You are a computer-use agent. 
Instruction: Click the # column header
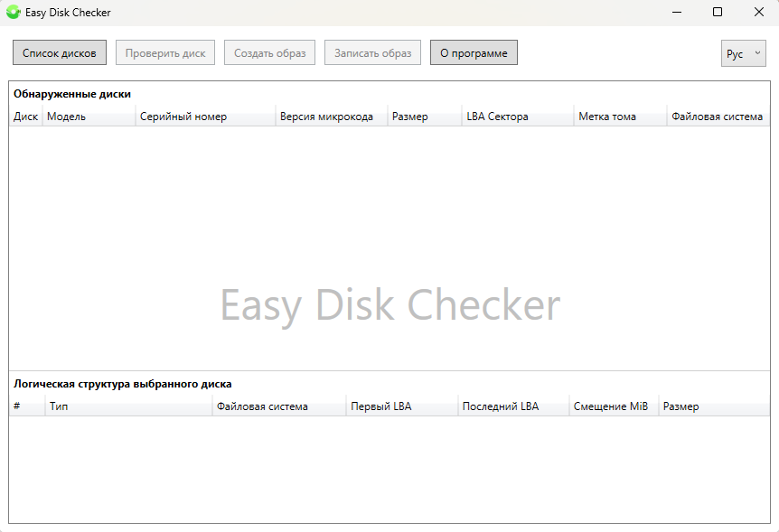pos(27,406)
